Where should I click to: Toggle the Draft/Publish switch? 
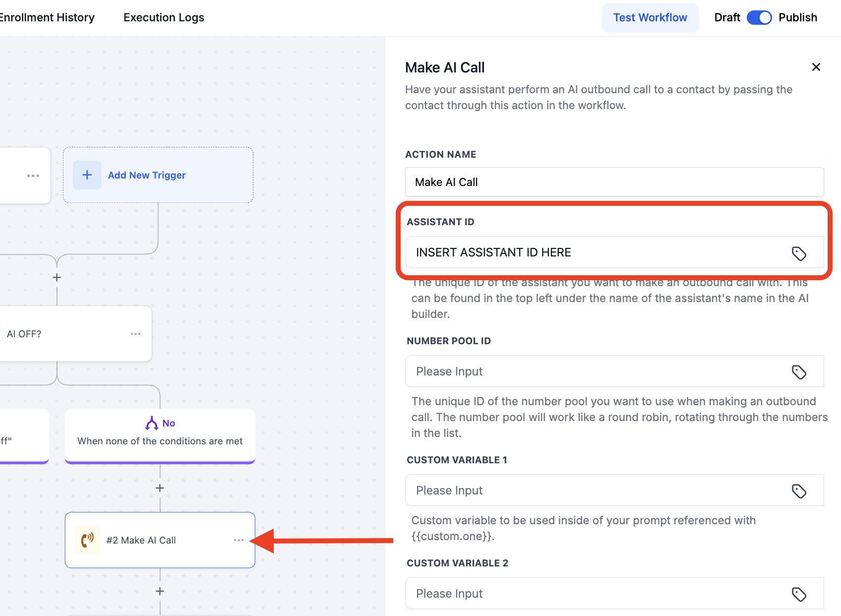tap(759, 17)
